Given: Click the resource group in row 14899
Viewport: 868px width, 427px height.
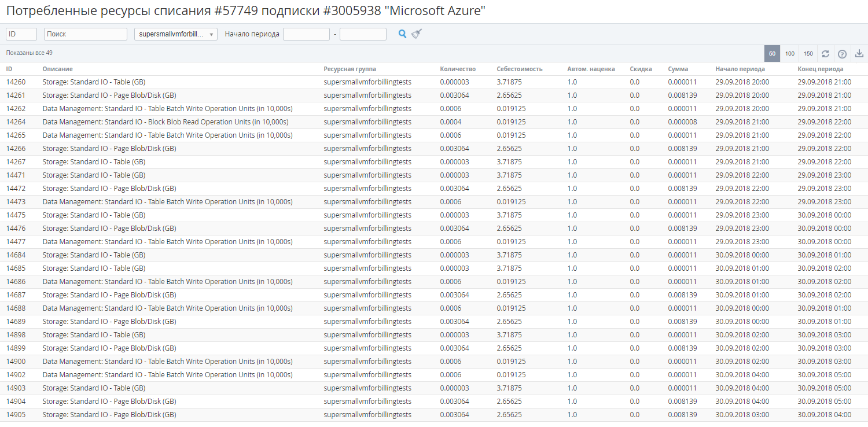Looking at the screenshot, I should (367, 348).
